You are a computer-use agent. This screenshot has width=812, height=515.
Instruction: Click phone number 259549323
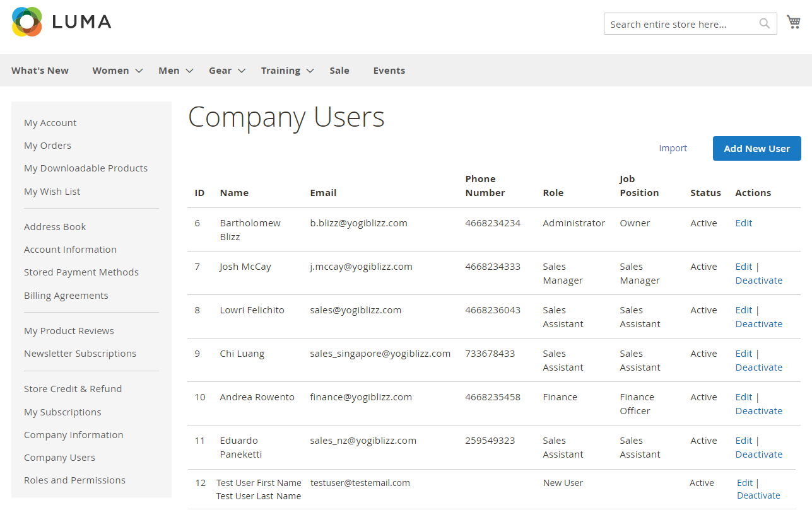click(x=490, y=441)
